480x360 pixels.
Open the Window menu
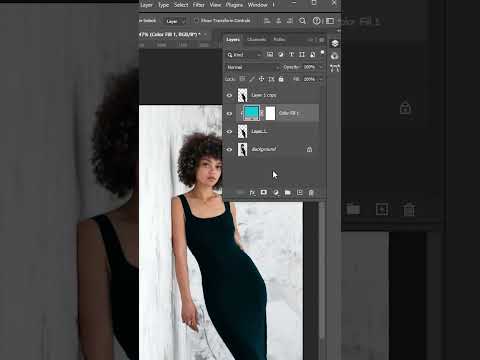click(257, 5)
